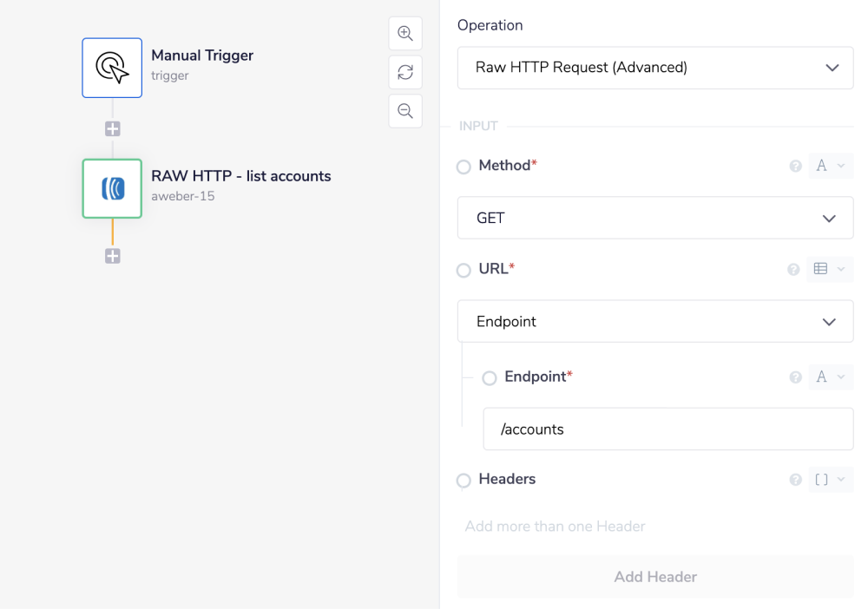The image size is (868, 609).
Task: Change Headers input type selector
Action: (830, 480)
